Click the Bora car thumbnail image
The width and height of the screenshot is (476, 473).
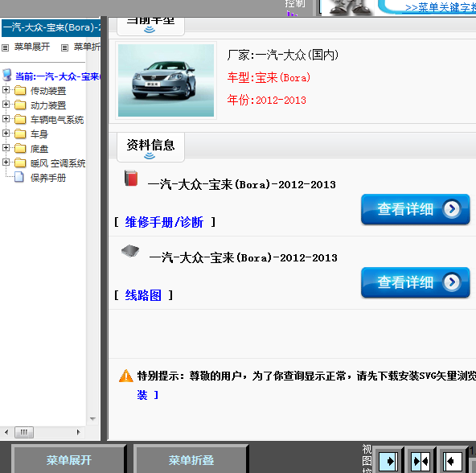click(x=166, y=80)
